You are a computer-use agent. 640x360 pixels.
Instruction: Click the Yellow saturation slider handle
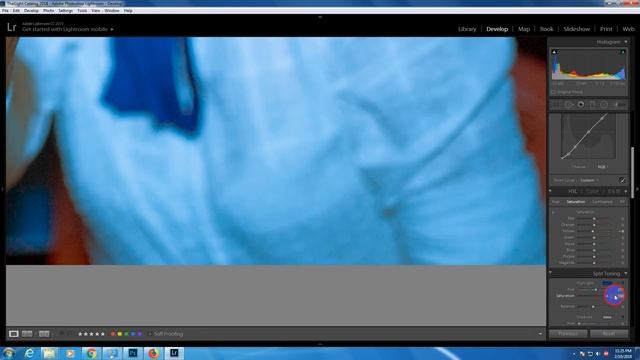click(594, 231)
